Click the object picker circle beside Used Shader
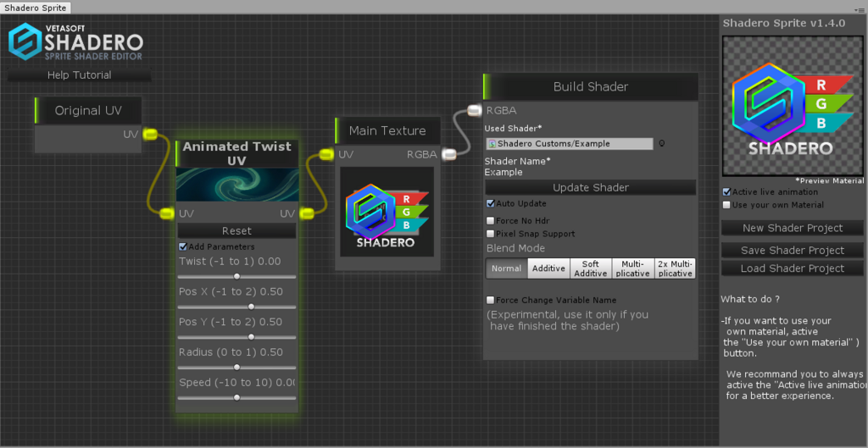Screen dimensions: 868x448 [661, 144]
